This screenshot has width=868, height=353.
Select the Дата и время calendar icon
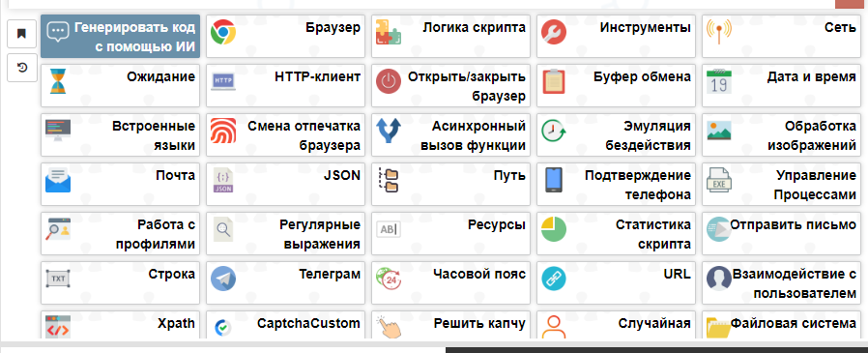pyautogui.click(x=719, y=81)
